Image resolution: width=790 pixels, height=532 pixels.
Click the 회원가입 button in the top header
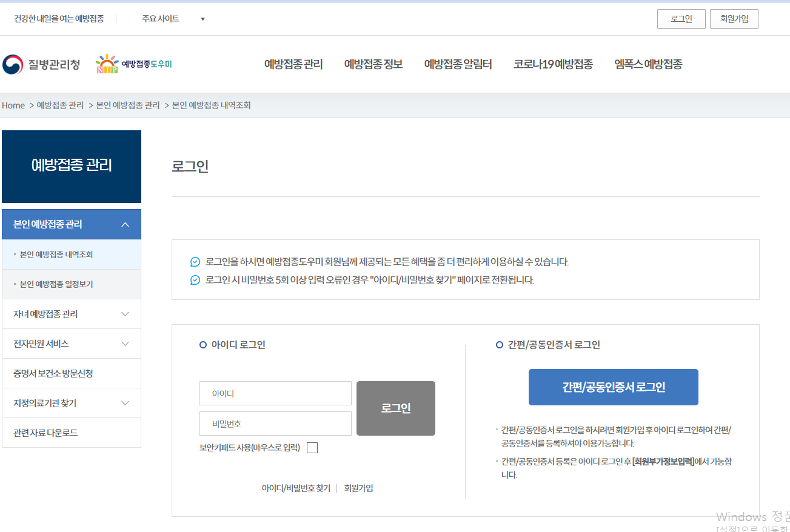pyautogui.click(x=734, y=19)
